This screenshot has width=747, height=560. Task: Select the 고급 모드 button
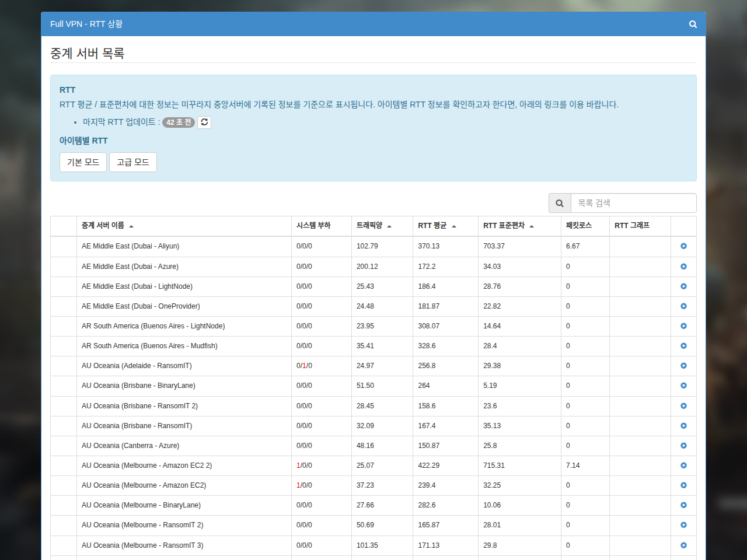133,162
